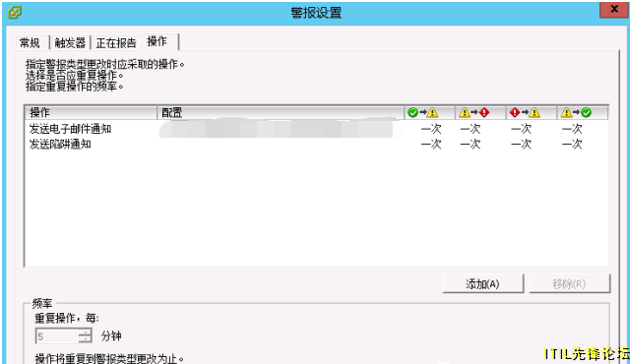The image size is (630, 364).
Task: Select the 发送电子邮件通知 row
Action: coord(316,129)
